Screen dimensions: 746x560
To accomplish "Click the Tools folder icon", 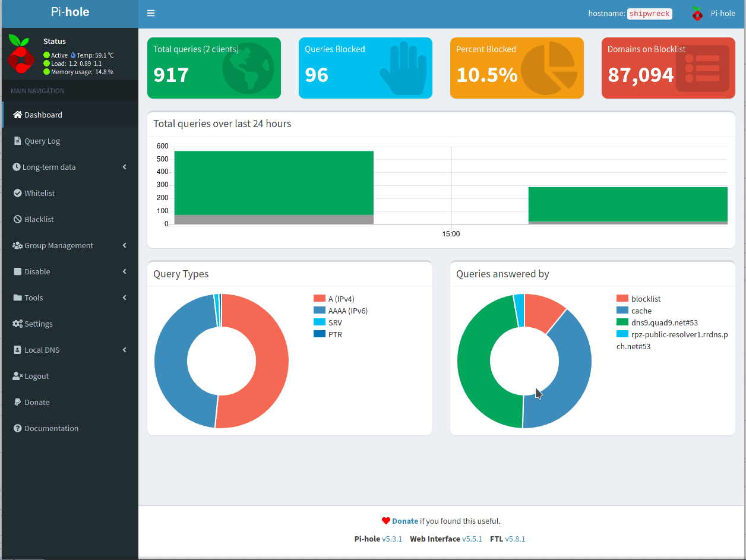I will point(17,298).
